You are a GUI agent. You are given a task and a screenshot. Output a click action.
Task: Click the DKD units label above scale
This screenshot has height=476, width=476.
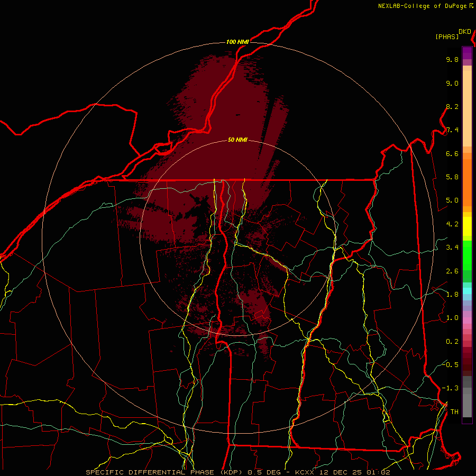(465, 32)
